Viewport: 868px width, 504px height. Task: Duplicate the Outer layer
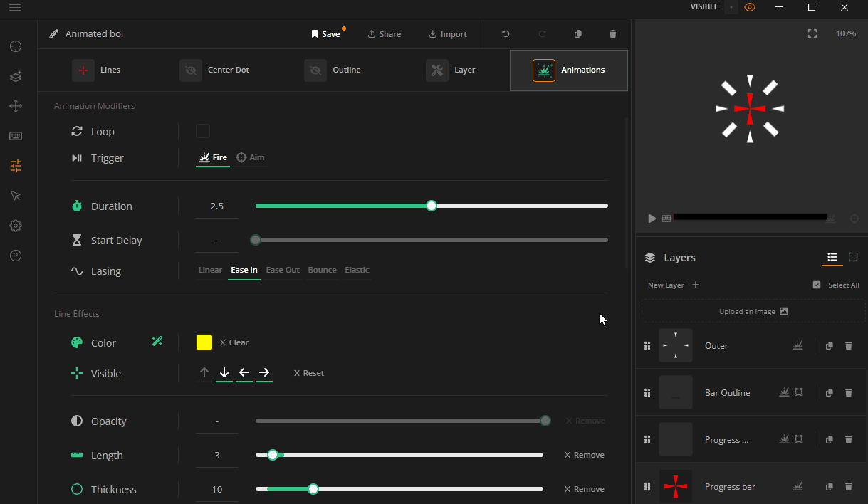coord(829,345)
